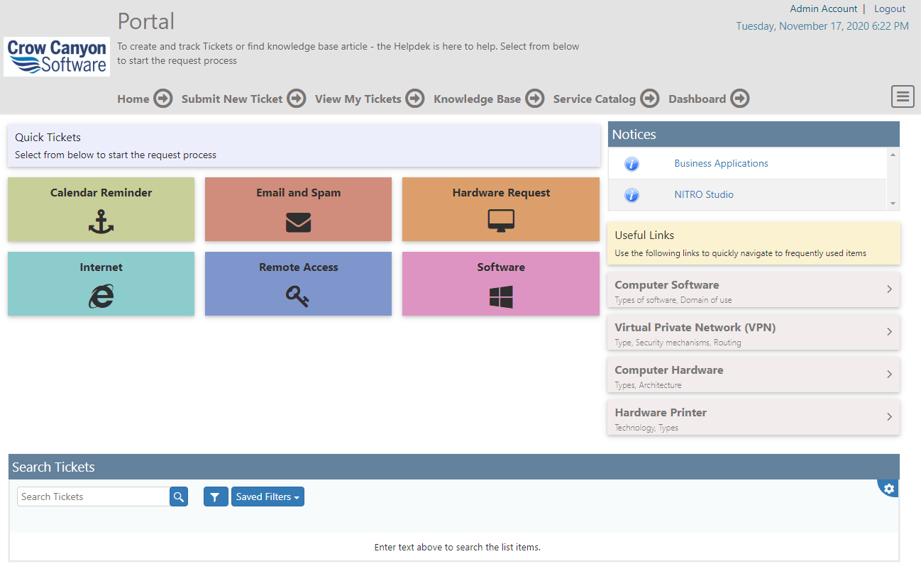Click the Computer Hardware useful link title
921x588 pixels.
coord(669,370)
